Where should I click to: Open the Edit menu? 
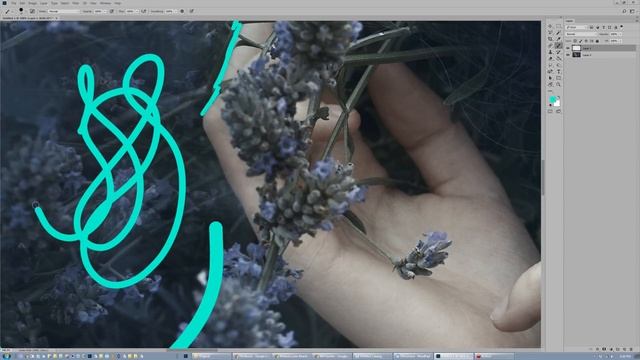[22, 3]
